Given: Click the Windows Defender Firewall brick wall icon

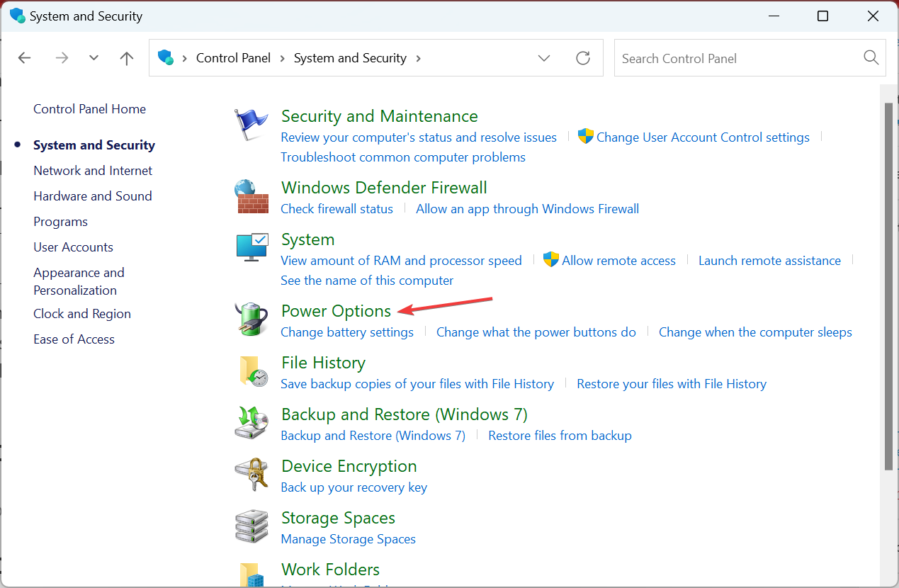Looking at the screenshot, I should 251,196.
